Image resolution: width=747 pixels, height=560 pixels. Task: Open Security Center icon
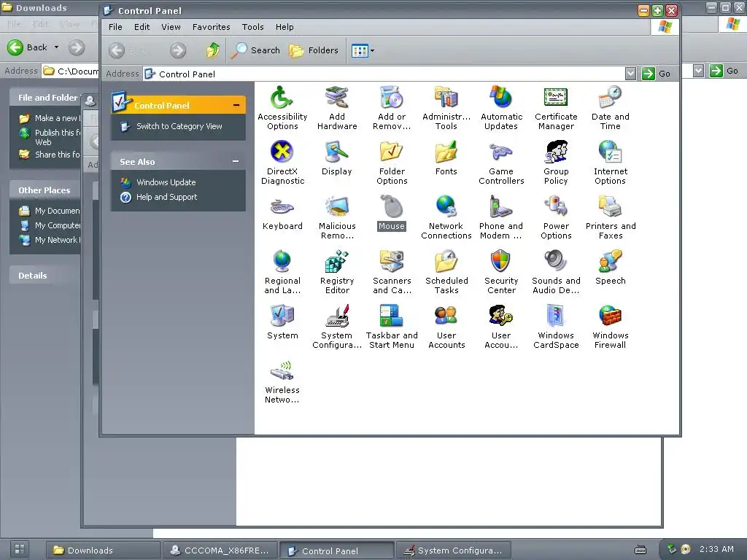pyautogui.click(x=501, y=272)
